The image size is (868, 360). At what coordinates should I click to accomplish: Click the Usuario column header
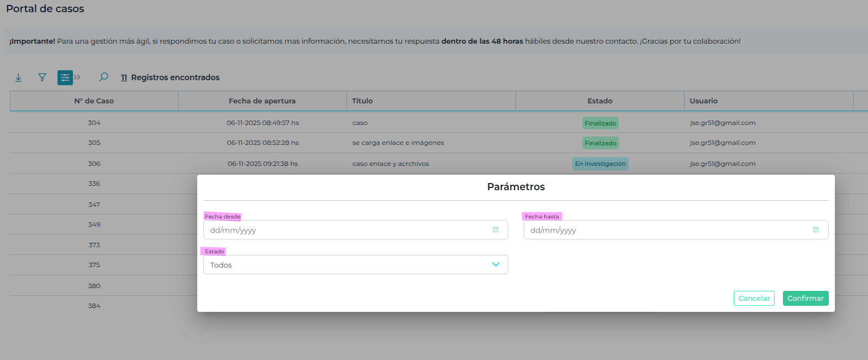[703, 101]
